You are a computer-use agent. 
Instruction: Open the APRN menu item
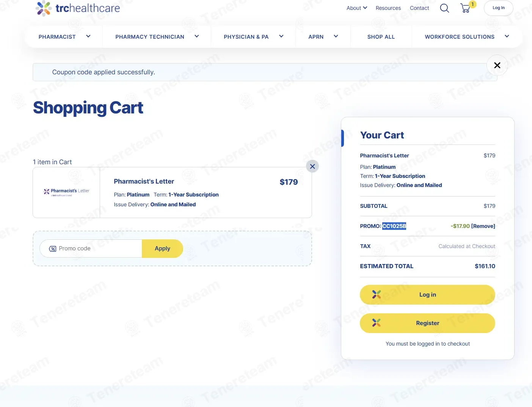tap(316, 37)
